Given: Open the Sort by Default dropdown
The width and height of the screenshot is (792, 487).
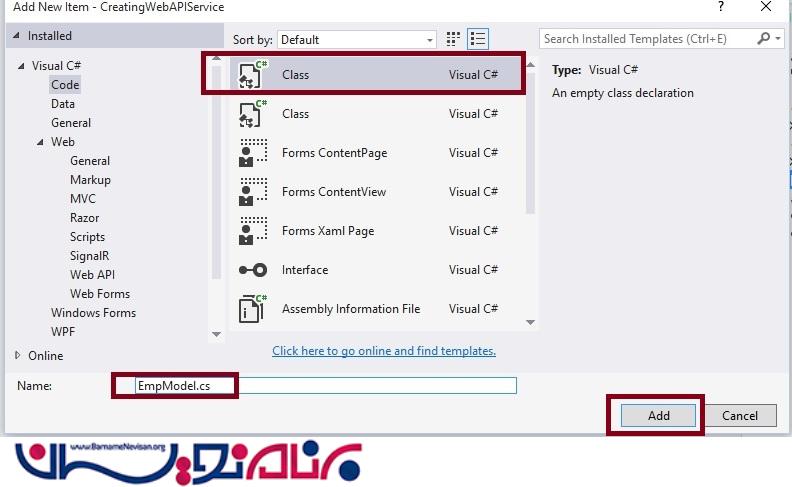Looking at the screenshot, I should coord(357,39).
